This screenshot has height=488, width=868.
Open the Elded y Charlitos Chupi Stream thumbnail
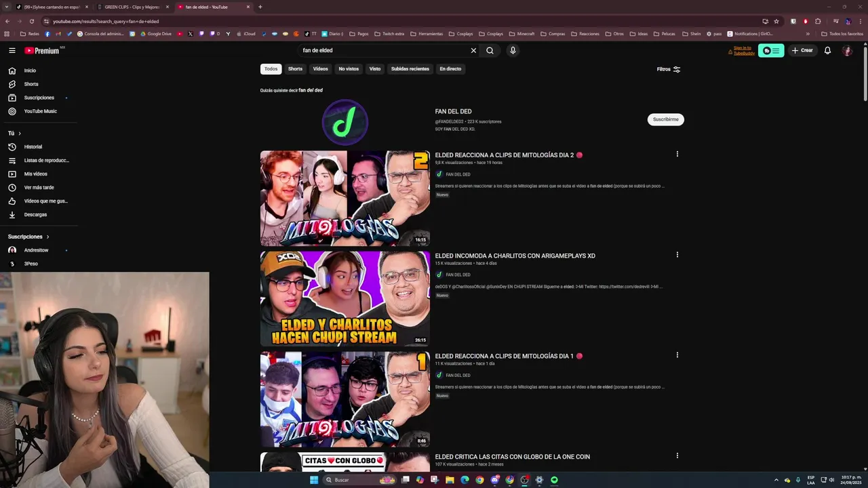point(344,299)
